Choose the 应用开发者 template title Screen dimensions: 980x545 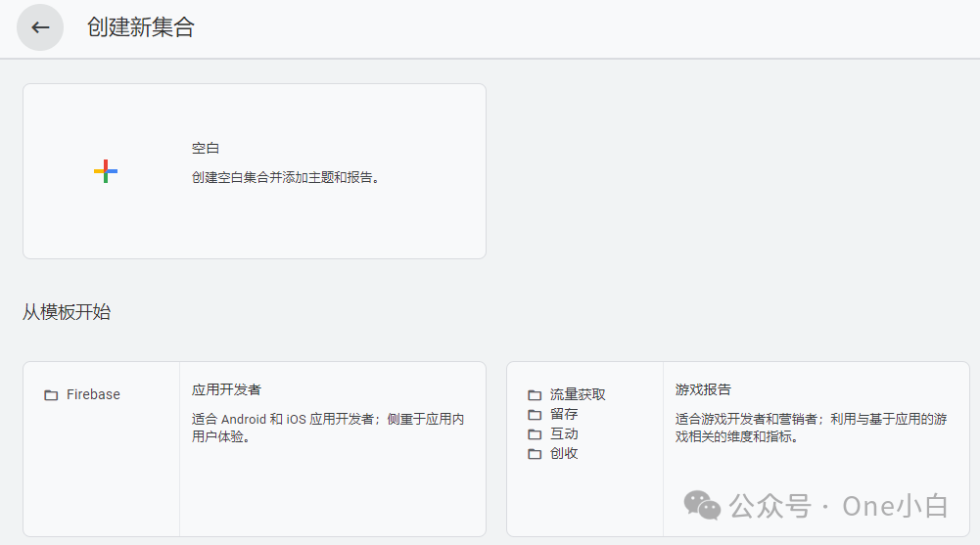(226, 389)
